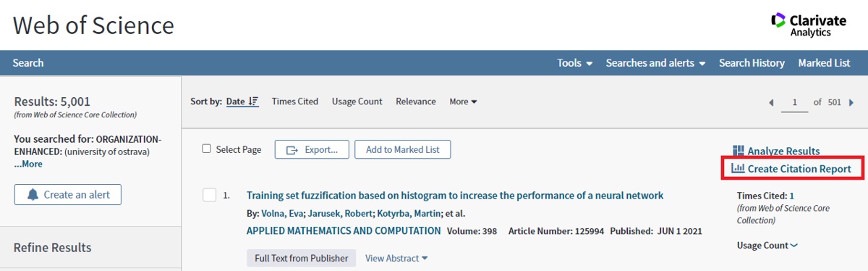Click the Web of Science title

[93, 25]
